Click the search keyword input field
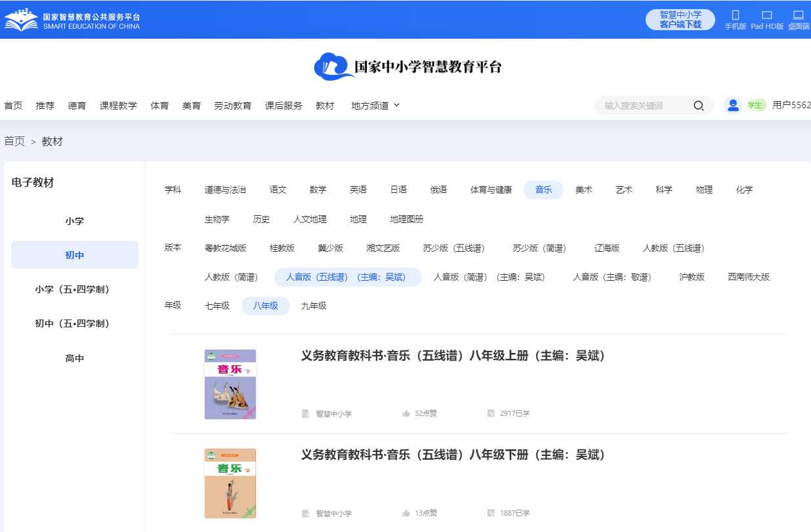811x532 pixels. tap(643, 106)
